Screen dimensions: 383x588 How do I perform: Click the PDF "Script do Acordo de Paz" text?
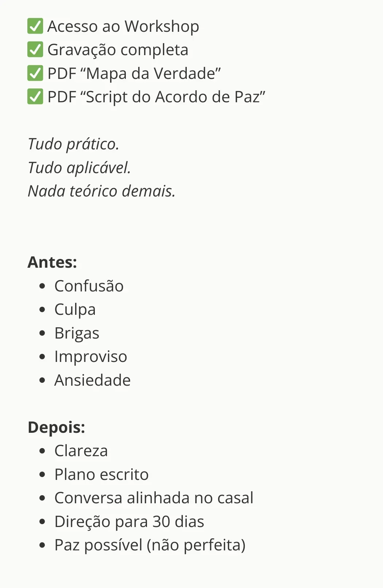pyautogui.click(x=156, y=97)
